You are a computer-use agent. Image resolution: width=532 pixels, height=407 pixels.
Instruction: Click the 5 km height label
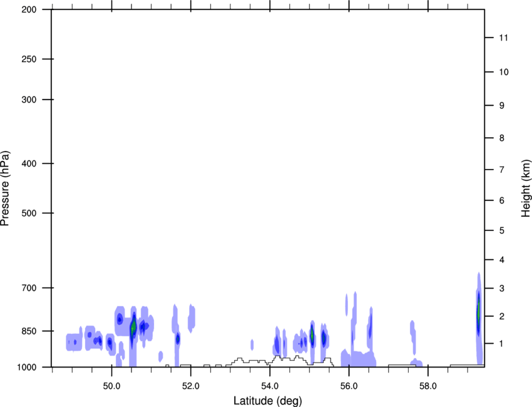(502, 230)
